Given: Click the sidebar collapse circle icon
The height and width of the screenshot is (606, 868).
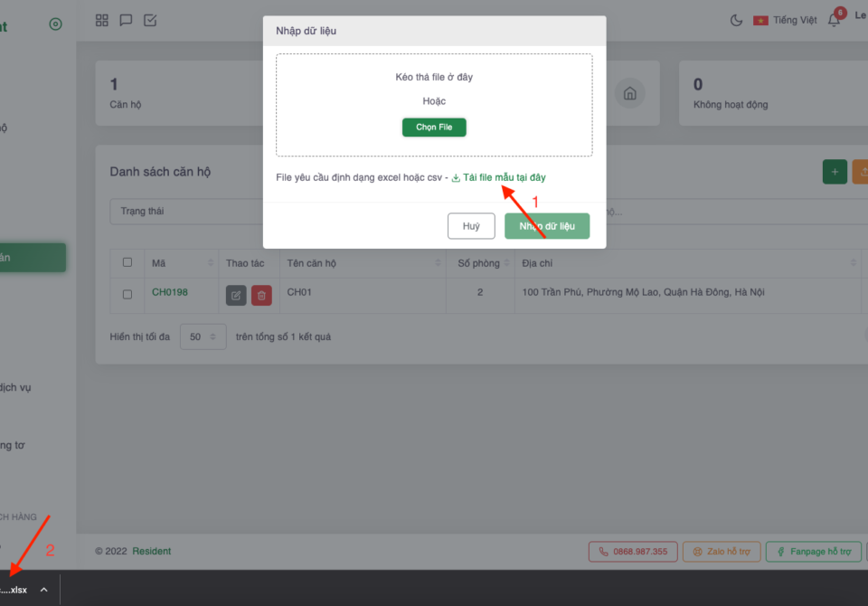Looking at the screenshot, I should pyautogui.click(x=55, y=24).
